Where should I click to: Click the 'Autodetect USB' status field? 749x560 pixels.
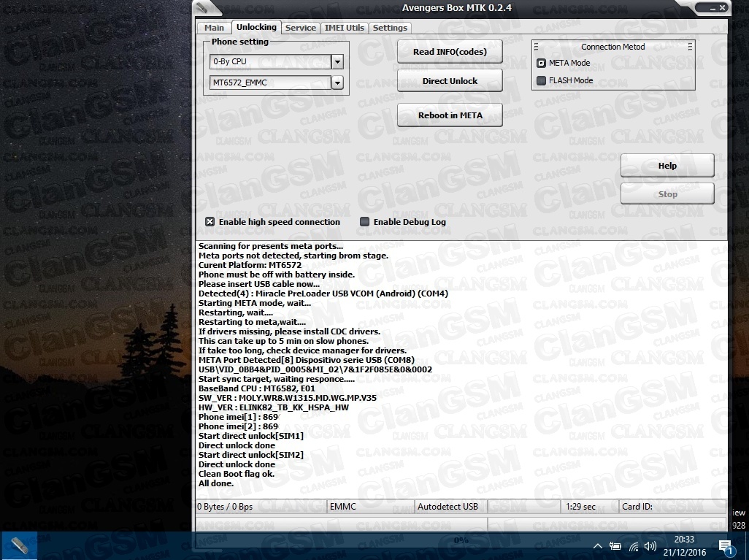tap(451, 507)
